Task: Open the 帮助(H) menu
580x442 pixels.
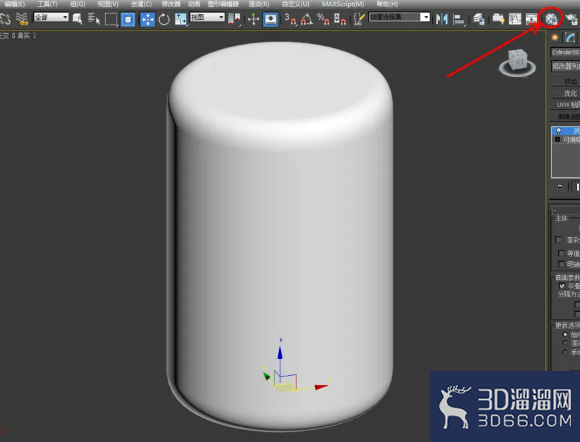Action: coord(387,4)
